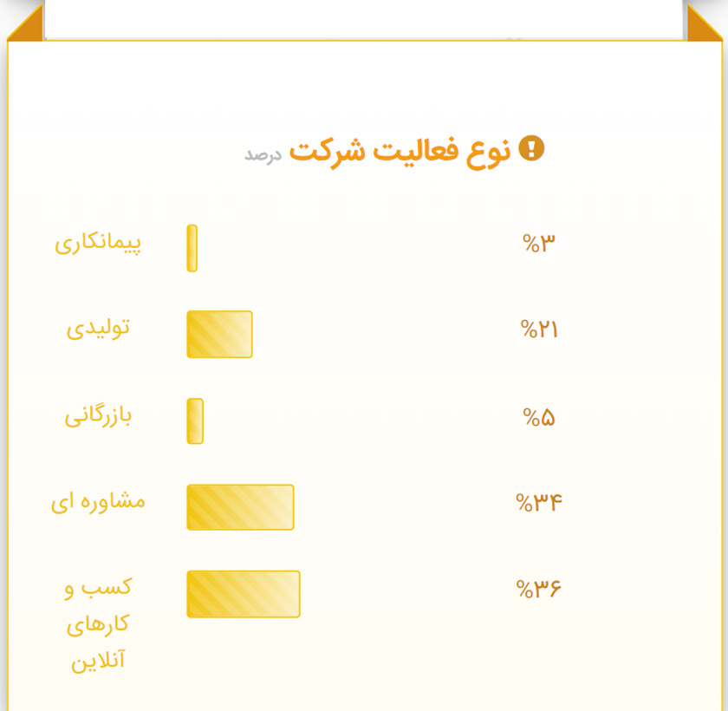The height and width of the screenshot is (711, 728).
Task: Click the تولیدی progress bar
Action: [219, 334]
